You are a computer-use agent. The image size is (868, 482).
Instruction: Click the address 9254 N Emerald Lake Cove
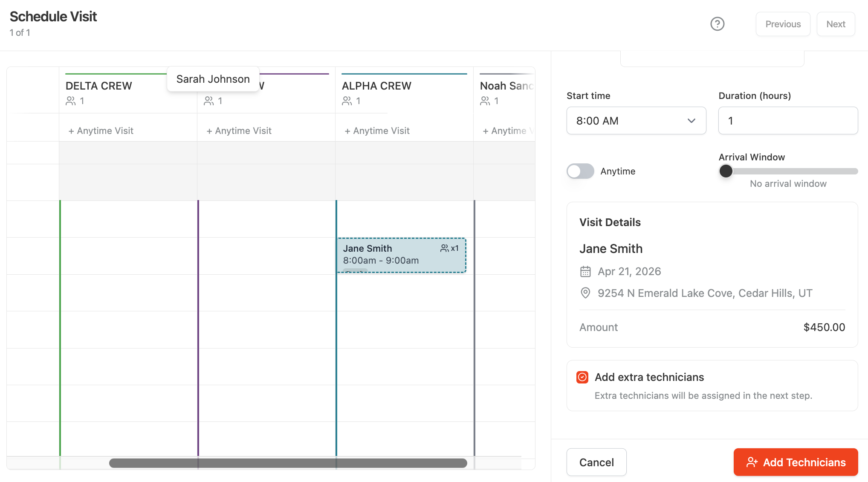705,293
